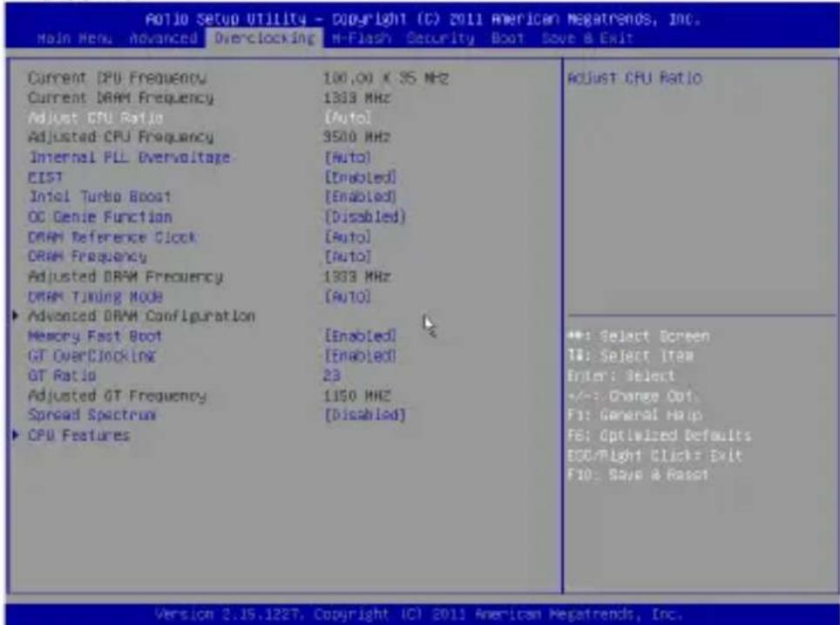Image resolution: width=840 pixels, height=625 pixels.
Task: Click the Select Screen key hint
Action: pyautogui.click(x=639, y=336)
